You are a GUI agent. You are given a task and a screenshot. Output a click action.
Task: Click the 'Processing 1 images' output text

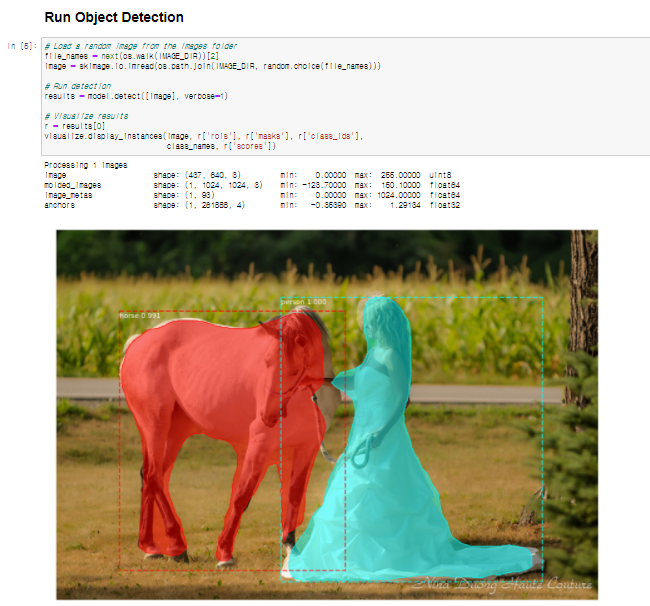pyautogui.click(x=86, y=165)
